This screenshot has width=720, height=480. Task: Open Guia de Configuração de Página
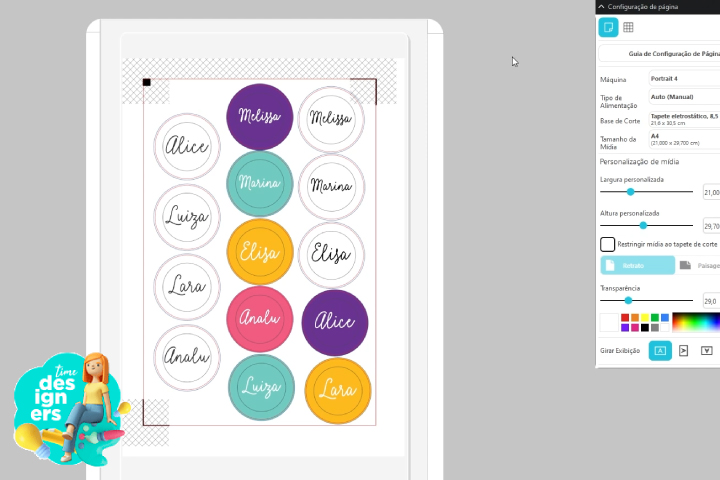(x=660, y=53)
